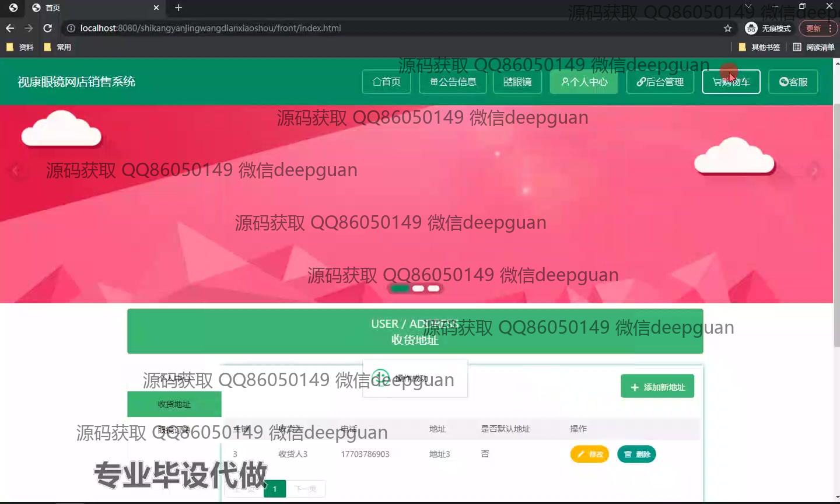Open 公告信息 announcements menu item
Viewport: 840px width, 504px height.
[453, 82]
